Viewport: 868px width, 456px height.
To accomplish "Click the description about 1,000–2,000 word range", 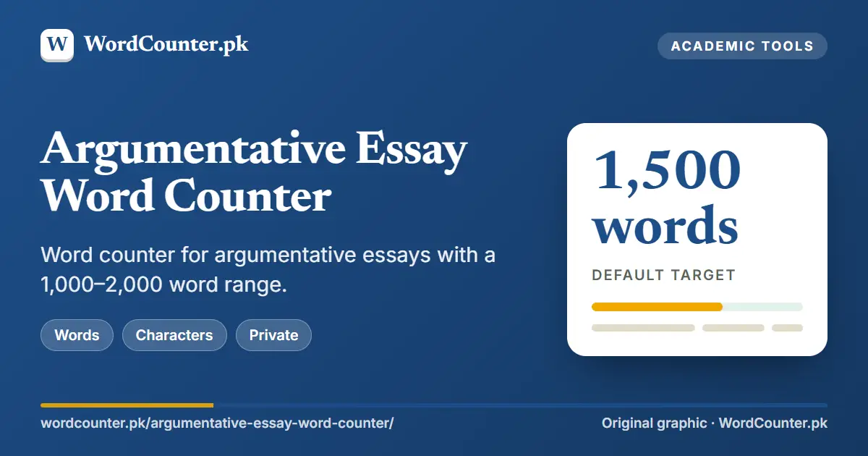I will click(x=268, y=270).
